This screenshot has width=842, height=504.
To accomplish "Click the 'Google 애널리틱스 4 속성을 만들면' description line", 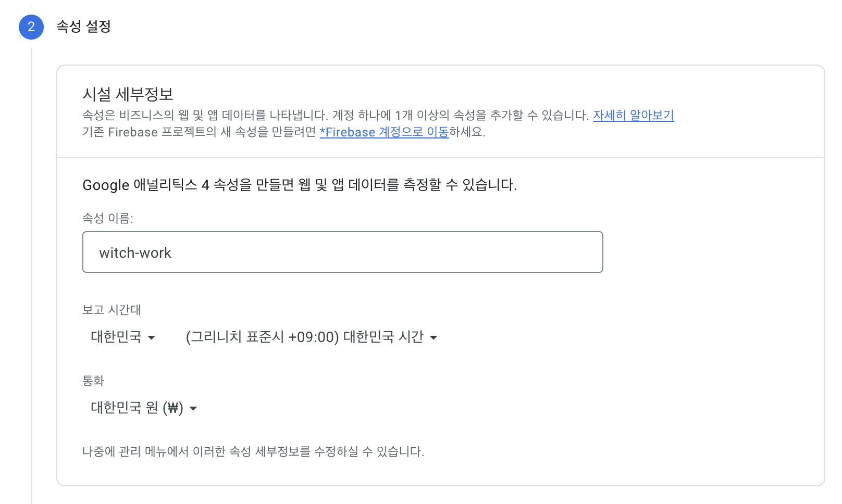I will 300,185.
